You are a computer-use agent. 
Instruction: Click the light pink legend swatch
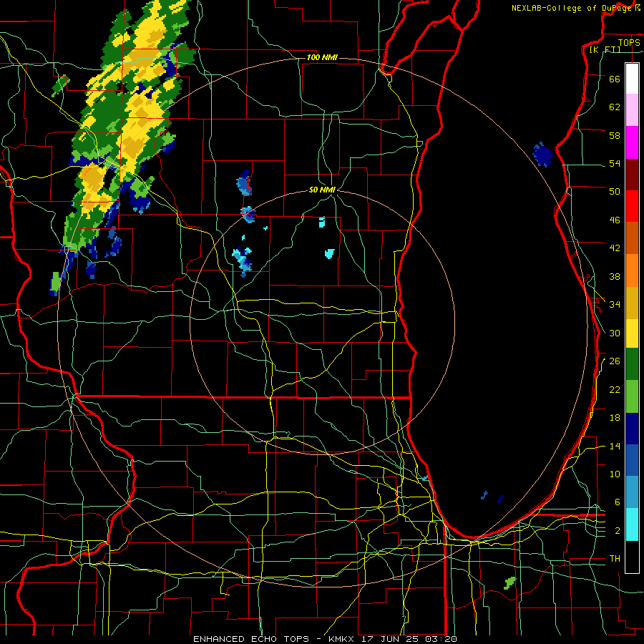coord(632,109)
